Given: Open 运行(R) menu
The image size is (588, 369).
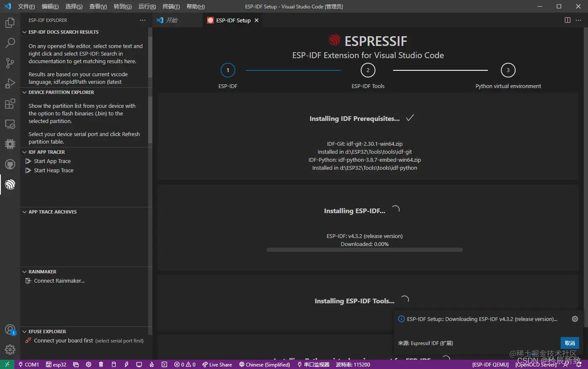Looking at the screenshot, I should (147, 6).
